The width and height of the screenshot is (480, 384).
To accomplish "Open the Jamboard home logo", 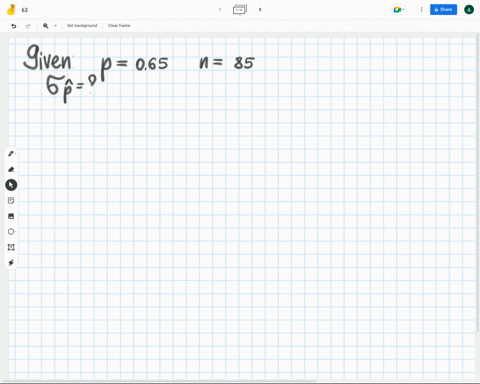I will click(x=11, y=10).
